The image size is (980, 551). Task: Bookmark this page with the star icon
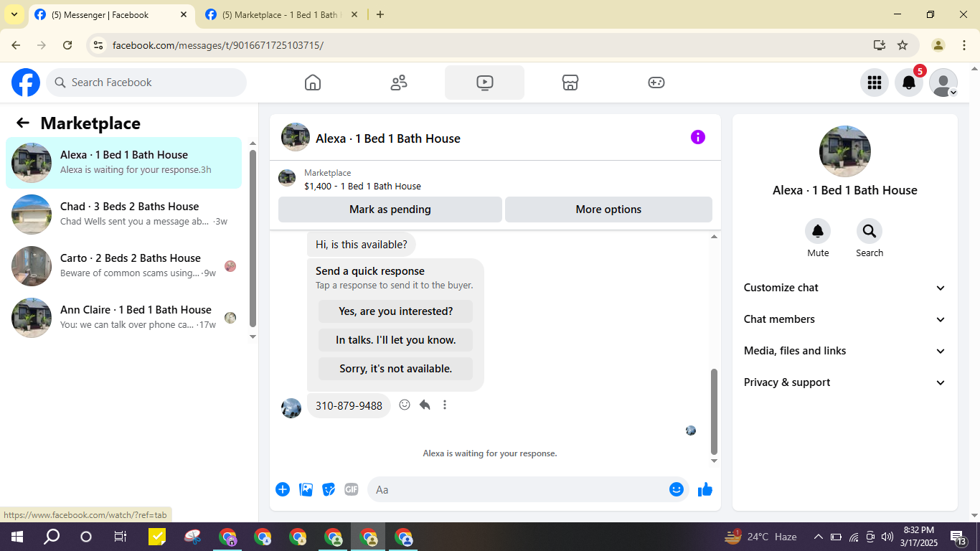(903, 45)
